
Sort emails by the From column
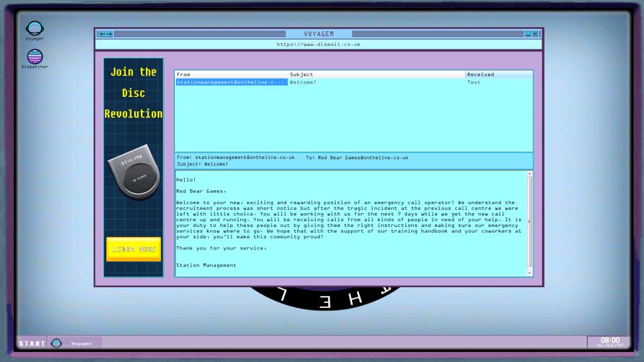[231, 74]
